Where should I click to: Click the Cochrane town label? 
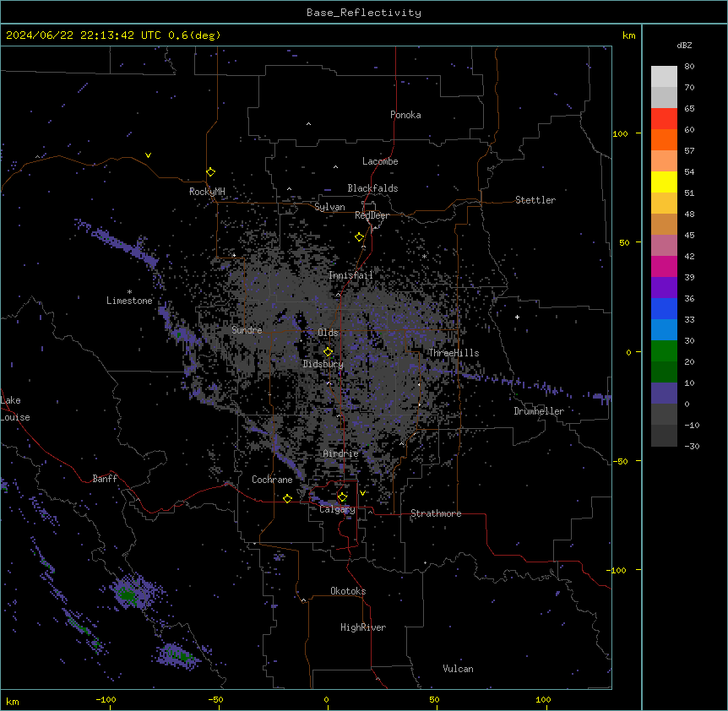(272, 480)
